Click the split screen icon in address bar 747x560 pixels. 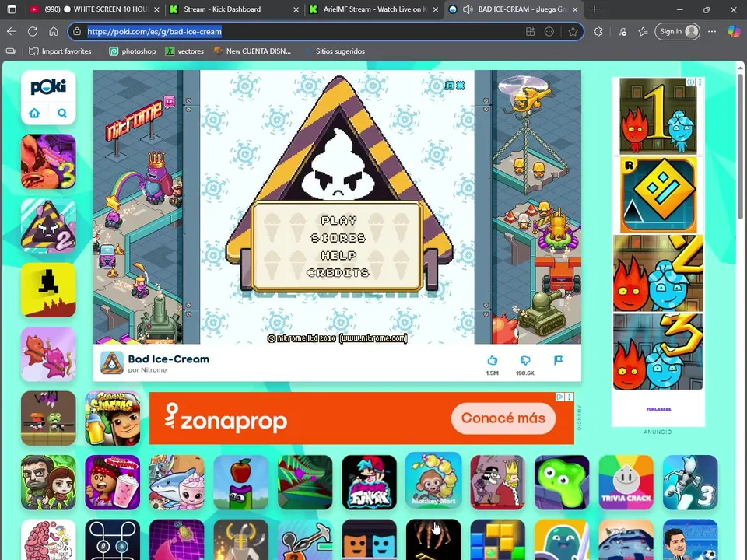[x=530, y=31]
